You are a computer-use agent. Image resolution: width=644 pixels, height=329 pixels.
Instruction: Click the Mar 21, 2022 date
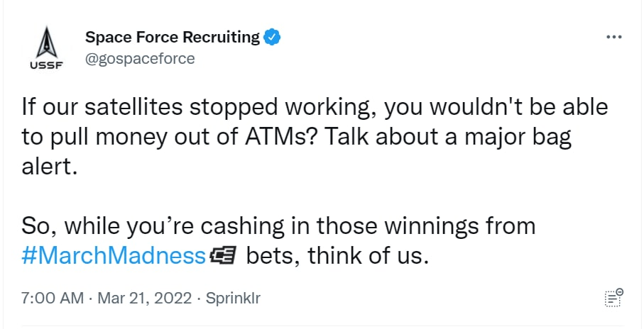tap(146, 299)
